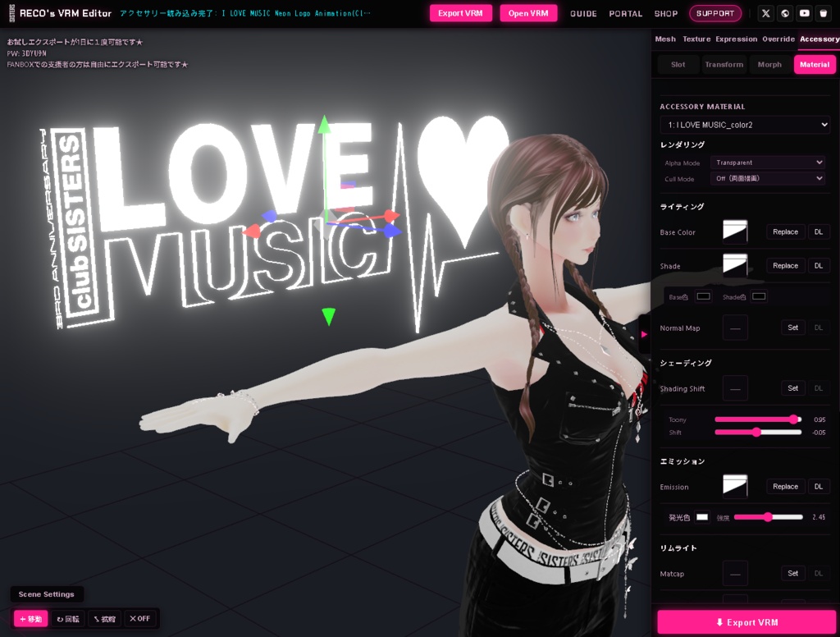
Task: Click the large bottom Export VRM button
Action: tap(746, 622)
